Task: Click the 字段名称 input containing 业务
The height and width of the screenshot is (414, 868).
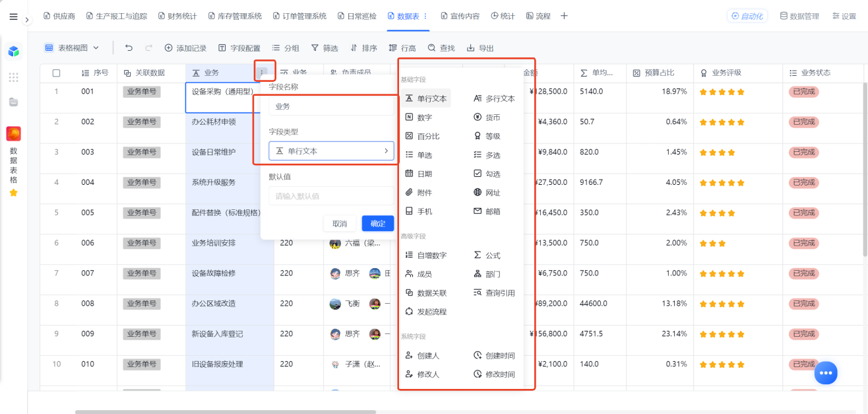Action: pyautogui.click(x=331, y=106)
